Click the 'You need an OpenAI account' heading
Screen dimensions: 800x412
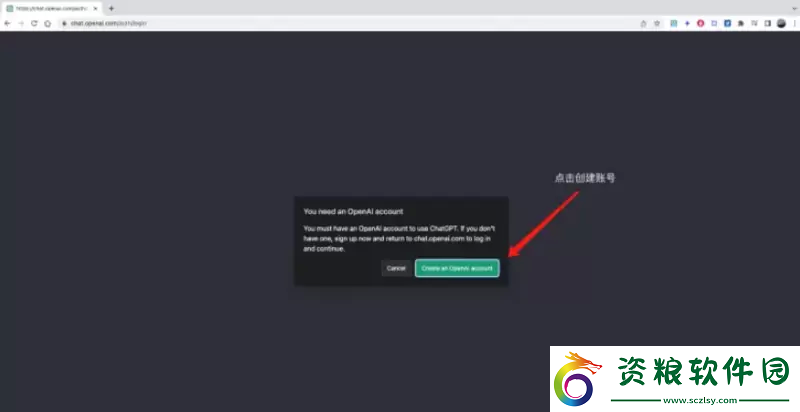point(353,212)
